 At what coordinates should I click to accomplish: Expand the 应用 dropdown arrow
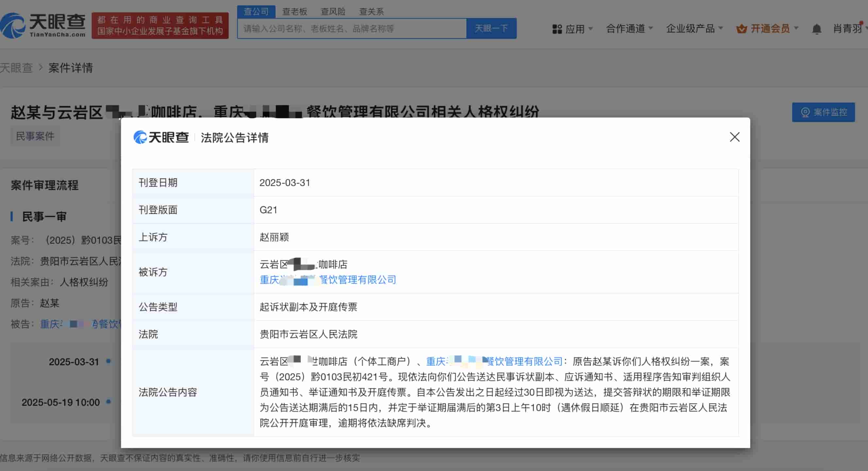(590, 29)
